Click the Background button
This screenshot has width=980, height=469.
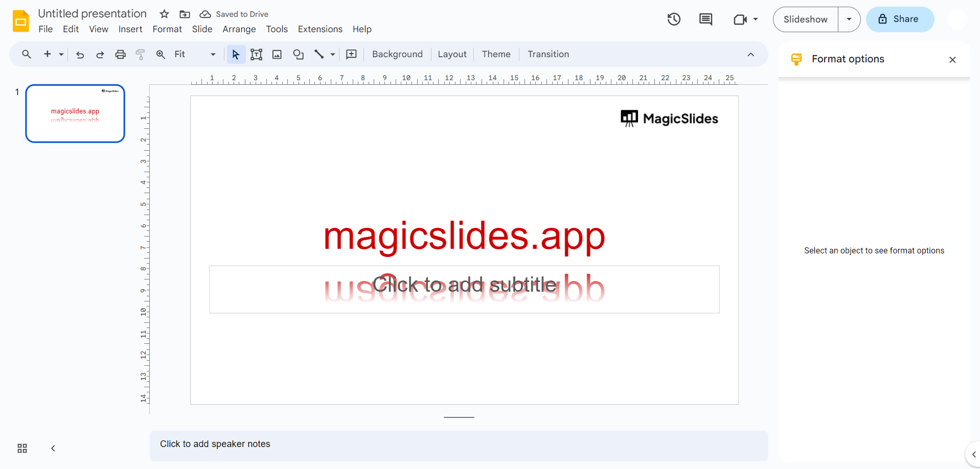pyautogui.click(x=397, y=54)
